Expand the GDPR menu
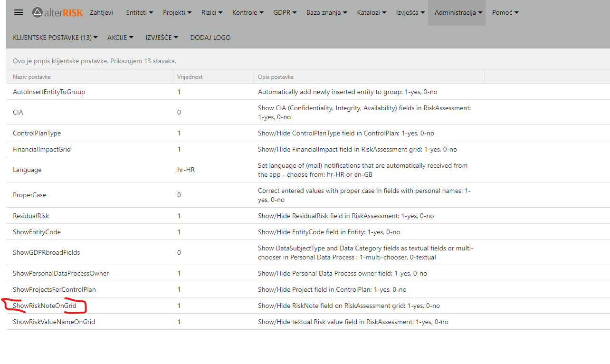The image size is (610, 364). click(x=285, y=12)
